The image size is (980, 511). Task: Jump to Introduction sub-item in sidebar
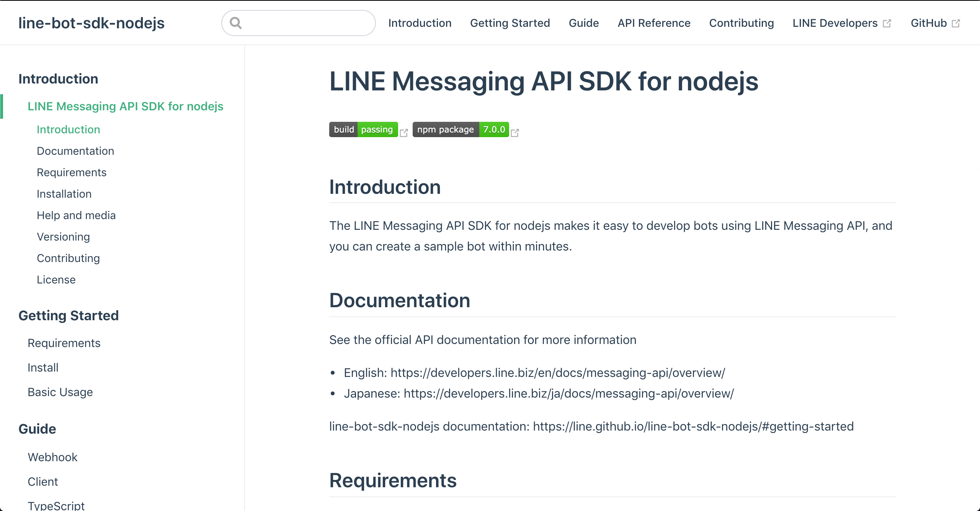pyautogui.click(x=69, y=129)
